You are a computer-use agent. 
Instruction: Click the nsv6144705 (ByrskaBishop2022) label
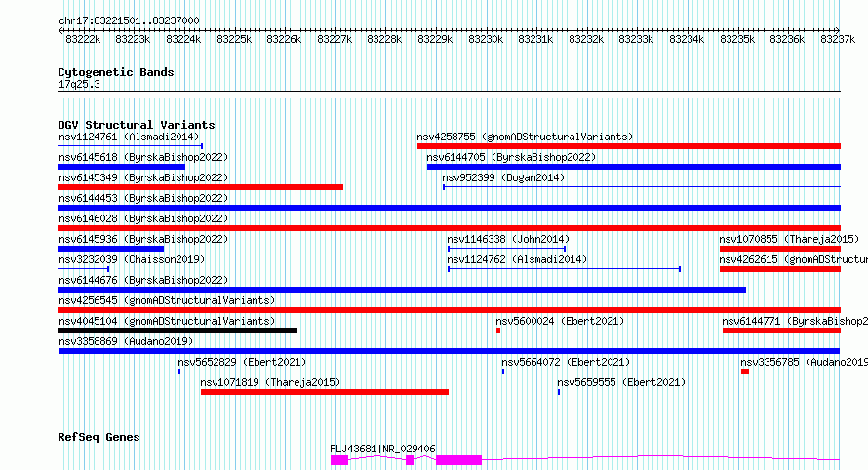(x=511, y=157)
